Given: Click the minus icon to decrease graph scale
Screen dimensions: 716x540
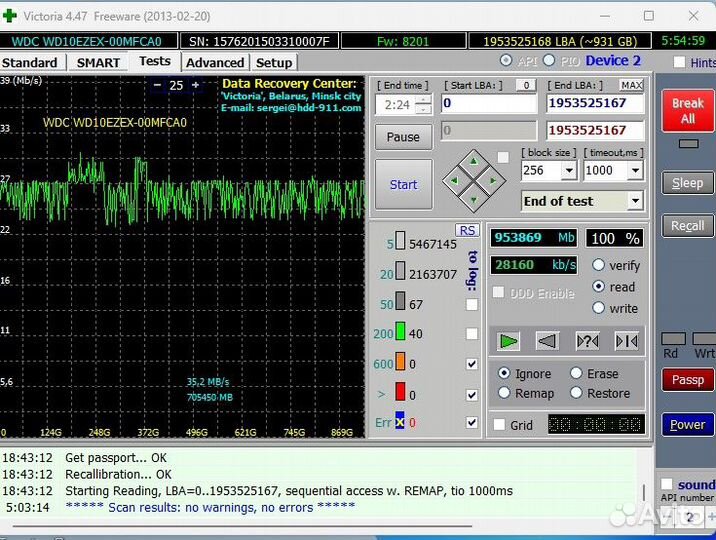Looking at the screenshot, I should click(x=157, y=85).
